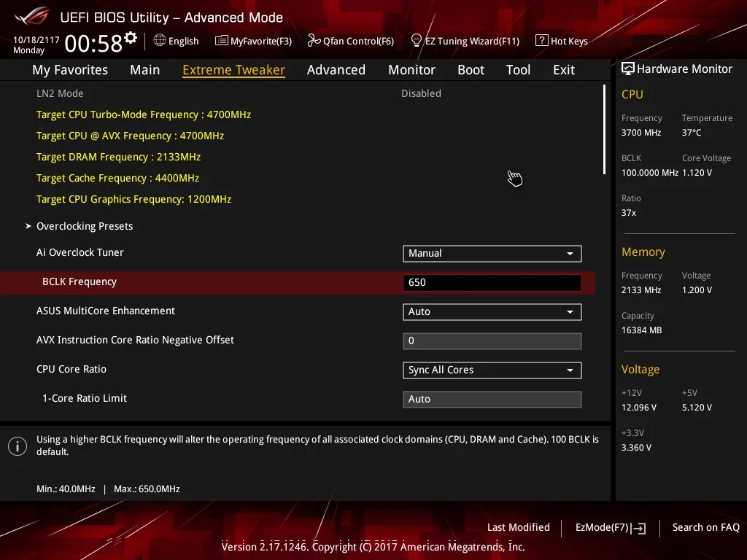The image size is (747, 560).
Task: Click the Ai Overclock Tuner label
Action: tap(80, 252)
